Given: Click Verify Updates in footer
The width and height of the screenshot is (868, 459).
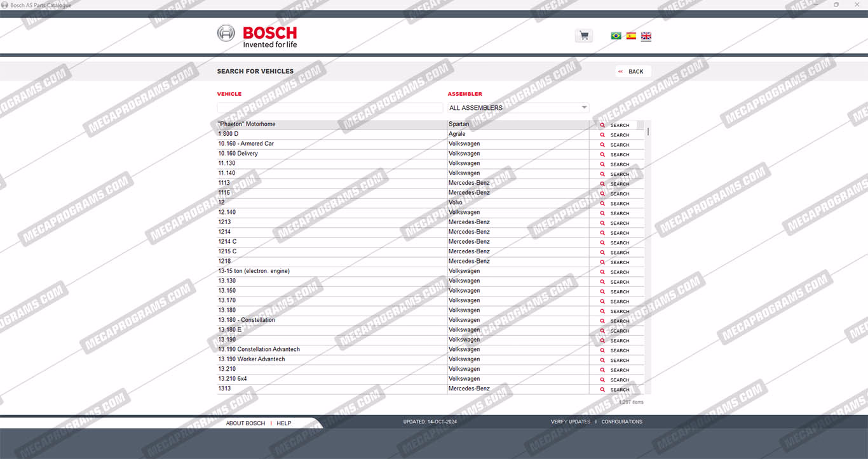Looking at the screenshot, I should pyautogui.click(x=571, y=422).
